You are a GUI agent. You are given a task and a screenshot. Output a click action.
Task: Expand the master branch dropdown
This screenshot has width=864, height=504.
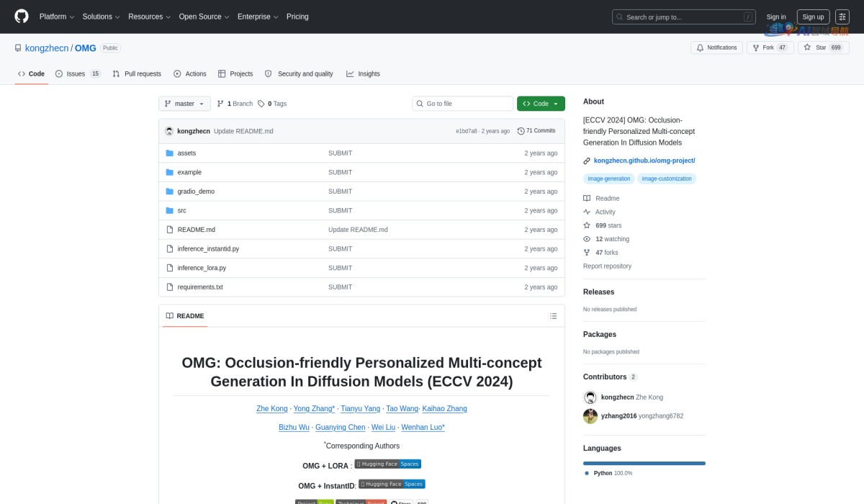click(x=184, y=104)
